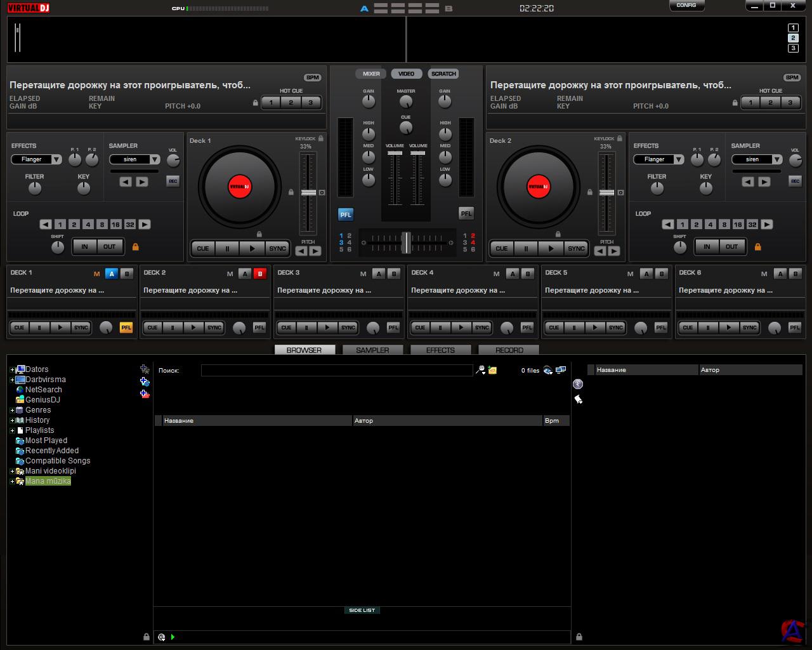Open the right siren sampler dropdown
Image resolution: width=812 pixels, height=650 pixels.
click(776, 160)
